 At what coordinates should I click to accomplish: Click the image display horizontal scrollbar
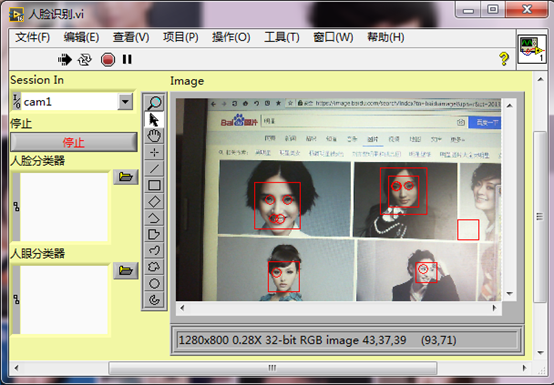tap(338, 308)
